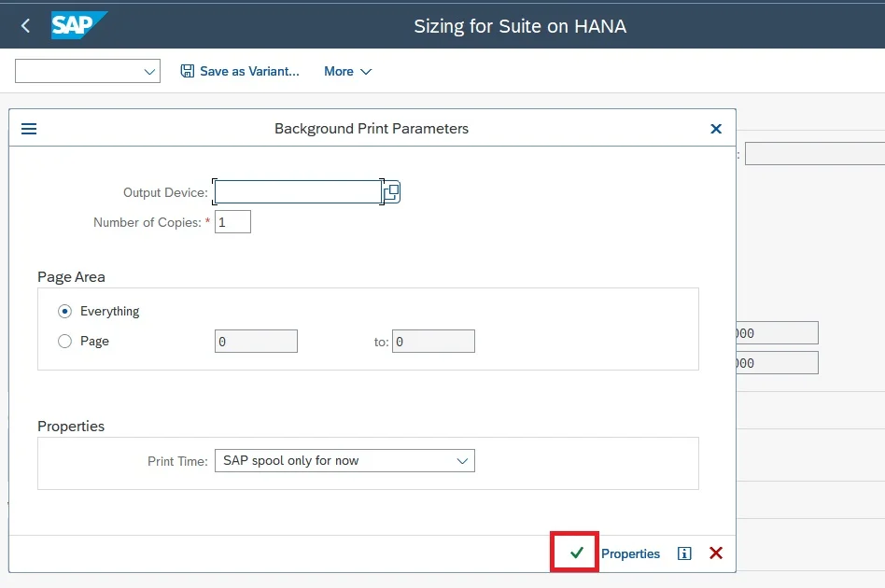Click the Print Time label
Screen dimensions: 885x588
(x=177, y=461)
